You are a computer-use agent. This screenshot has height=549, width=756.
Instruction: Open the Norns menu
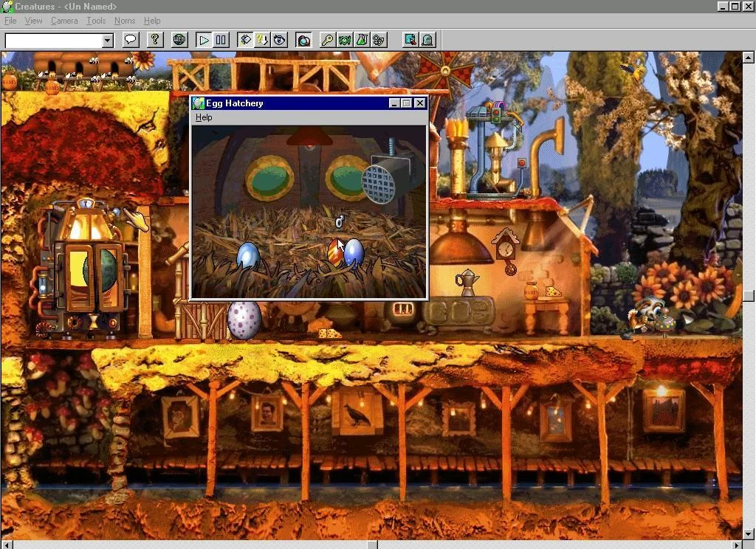point(124,21)
